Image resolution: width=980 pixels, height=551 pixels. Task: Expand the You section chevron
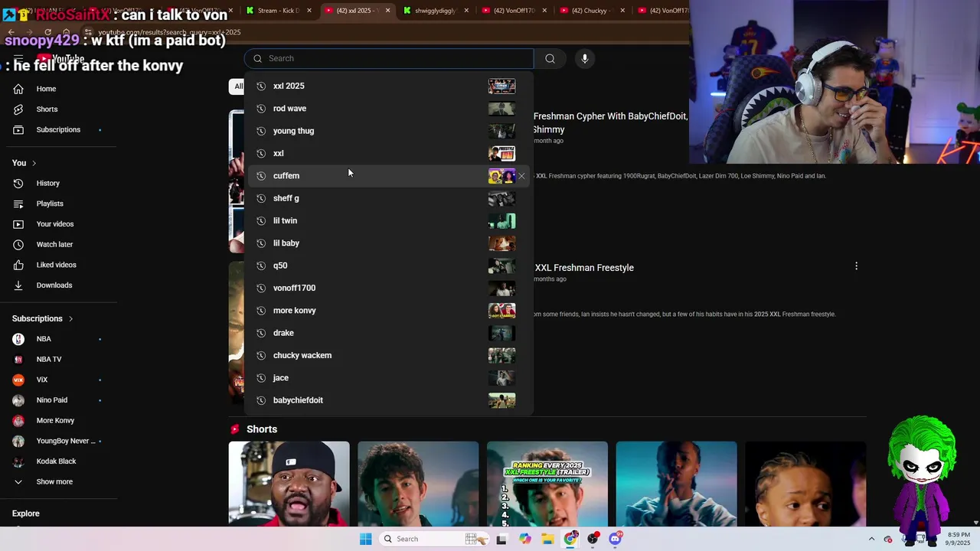[34, 163]
